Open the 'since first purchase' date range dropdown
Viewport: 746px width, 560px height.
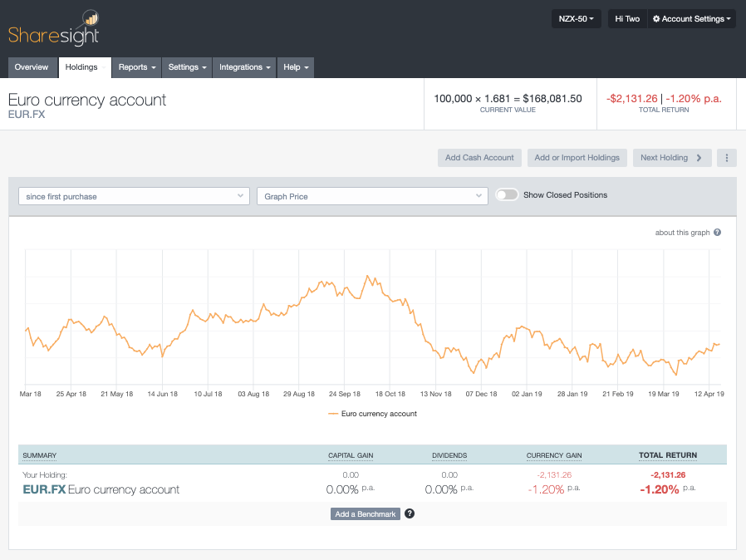pyautogui.click(x=133, y=195)
